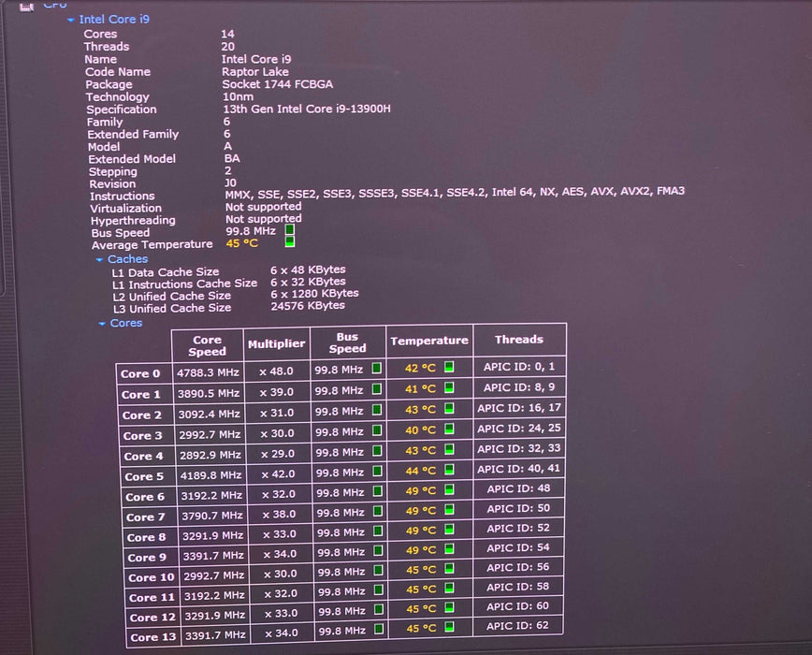Screen dimensions: 812x655
Task: Select the Temperature column header
Action: (x=429, y=341)
